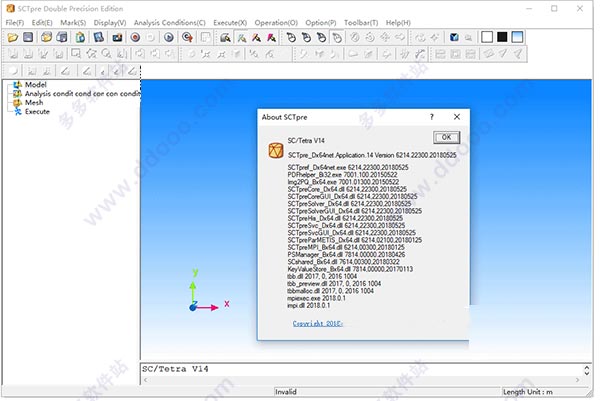
Task: Click the message log right scroll arrow
Action: pos(577,380)
